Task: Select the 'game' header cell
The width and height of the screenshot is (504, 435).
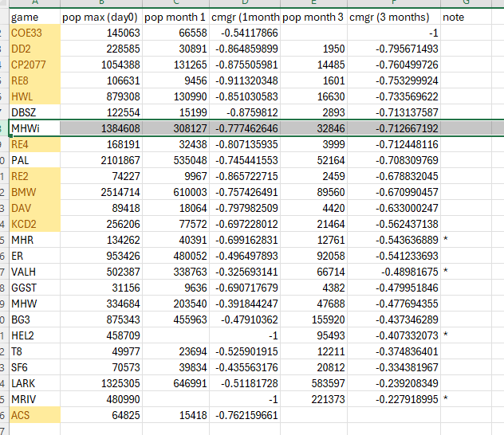Action: (35, 17)
